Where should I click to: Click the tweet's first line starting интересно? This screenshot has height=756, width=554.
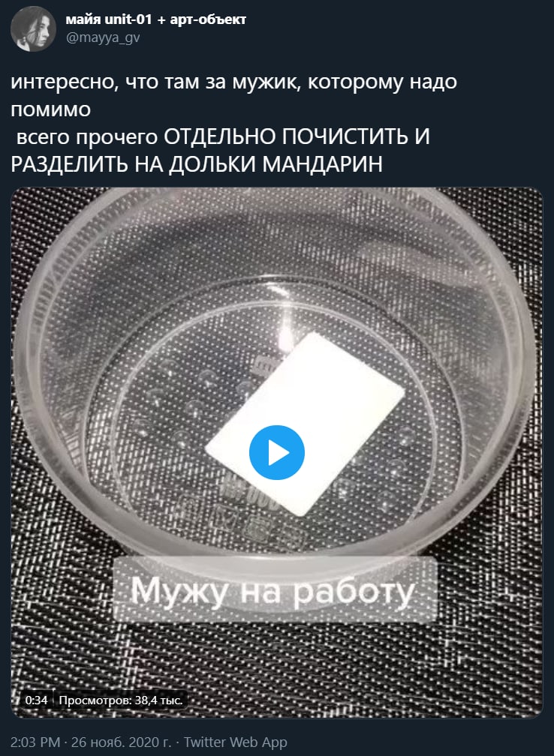click(233, 82)
